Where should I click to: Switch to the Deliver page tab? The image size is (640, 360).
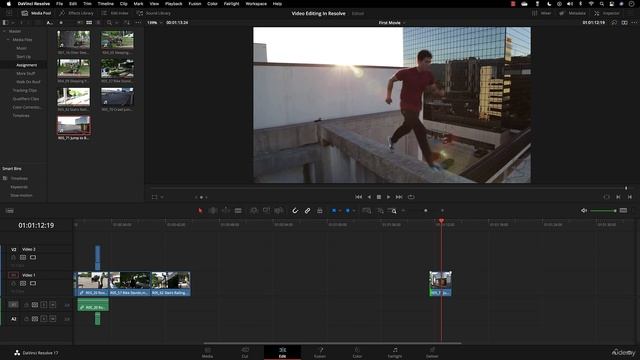[432, 353]
